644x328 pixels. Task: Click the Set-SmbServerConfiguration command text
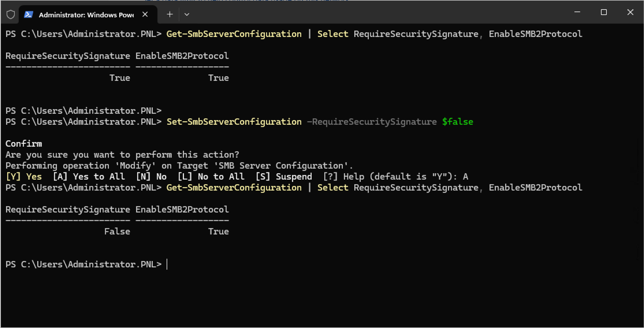(x=234, y=122)
